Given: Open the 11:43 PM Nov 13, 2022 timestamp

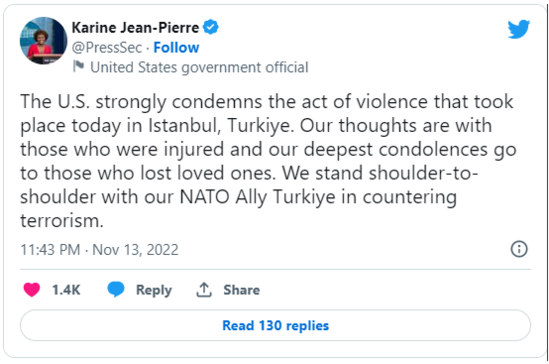Looking at the screenshot, I should 99,250.
